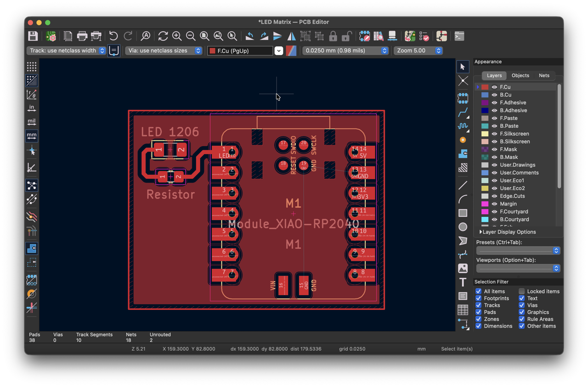Open the Viewports dropdown
Image resolution: width=588 pixels, height=387 pixels.
pos(518,268)
